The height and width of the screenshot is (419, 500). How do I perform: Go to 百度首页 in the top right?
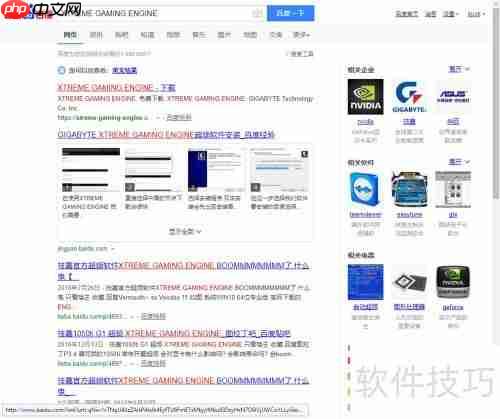click(406, 14)
